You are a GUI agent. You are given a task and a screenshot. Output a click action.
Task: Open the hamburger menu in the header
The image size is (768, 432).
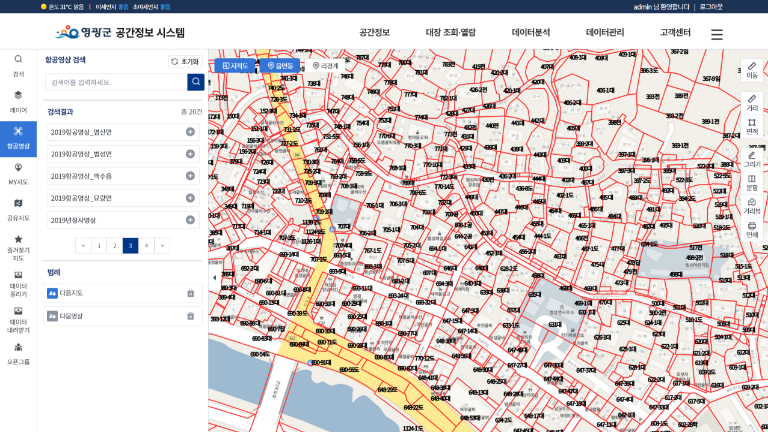coord(717,34)
